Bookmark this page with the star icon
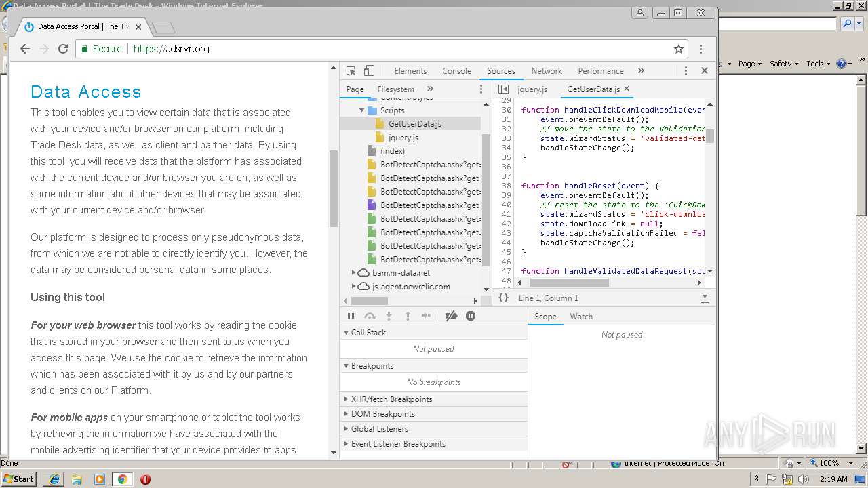The height and width of the screenshot is (488, 868). [x=678, y=49]
